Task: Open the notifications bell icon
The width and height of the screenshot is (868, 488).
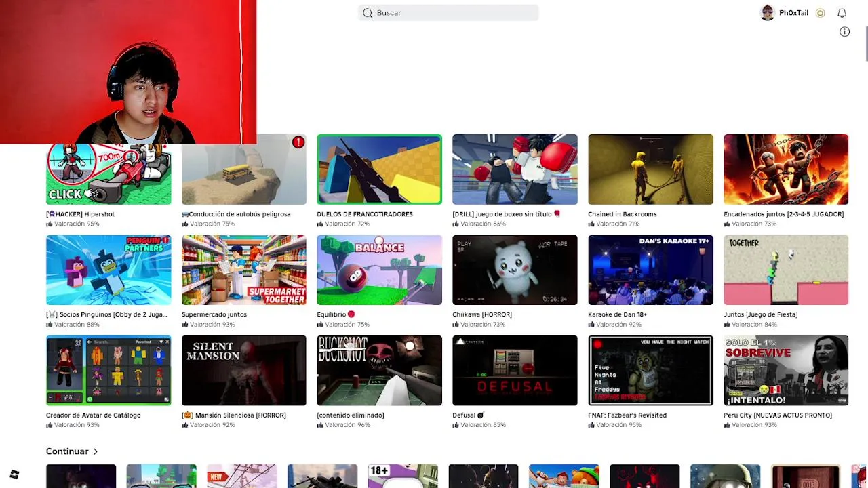Action: click(842, 13)
